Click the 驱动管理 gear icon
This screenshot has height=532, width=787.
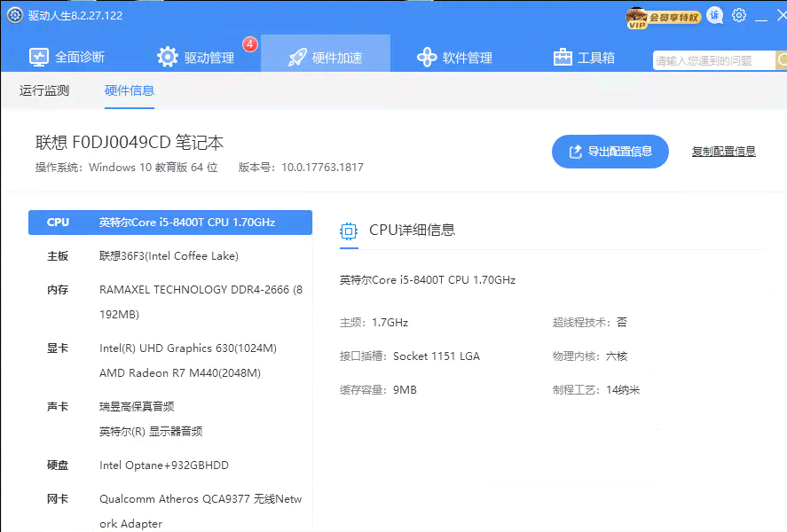pyautogui.click(x=167, y=57)
